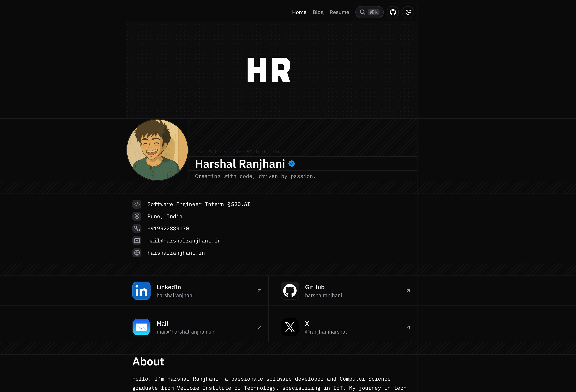Click the envelope icon beside the email address
The width and height of the screenshot is (576, 392).
137,240
